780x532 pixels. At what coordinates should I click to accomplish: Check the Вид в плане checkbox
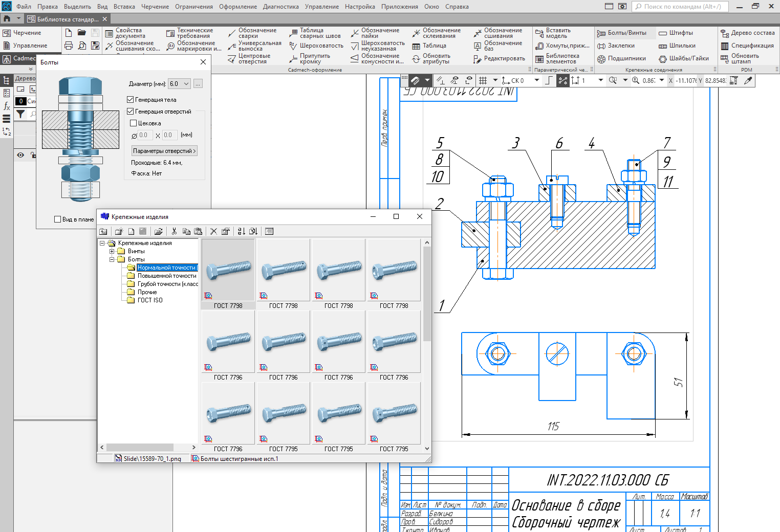tap(58, 219)
